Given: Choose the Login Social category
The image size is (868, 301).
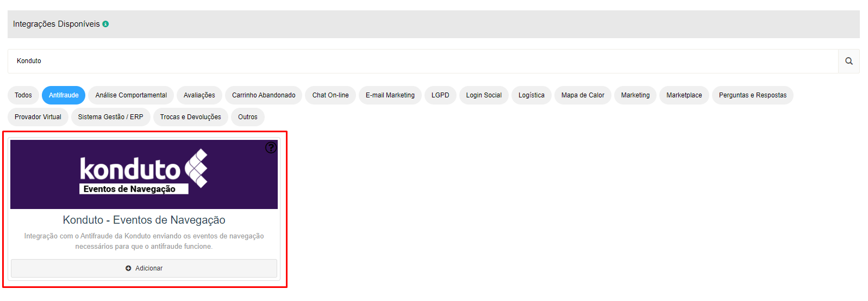Looking at the screenshot, I should [x=484, y=95].
